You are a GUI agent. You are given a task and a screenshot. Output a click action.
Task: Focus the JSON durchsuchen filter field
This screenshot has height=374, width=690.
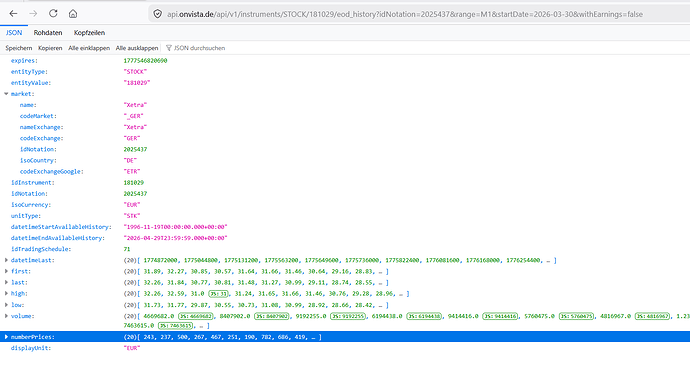tap(199, 48)
